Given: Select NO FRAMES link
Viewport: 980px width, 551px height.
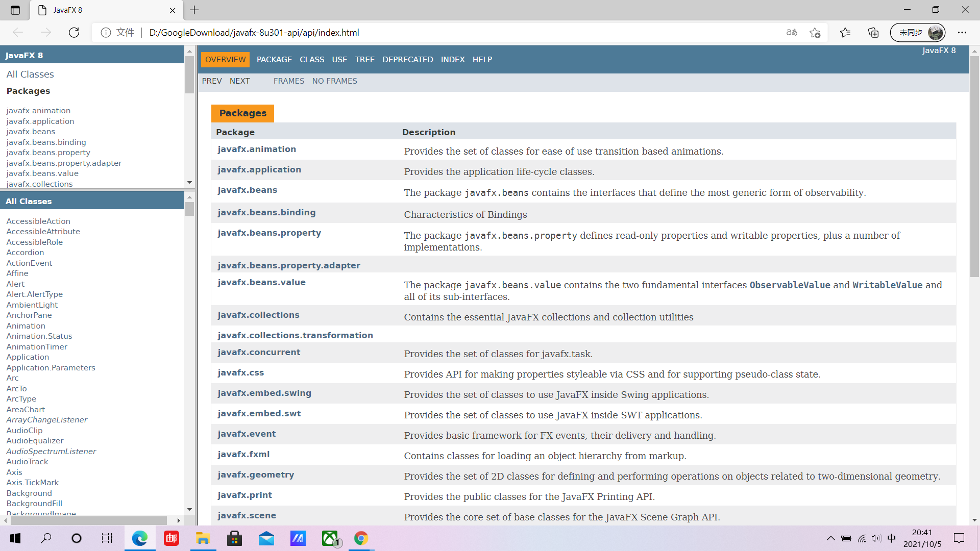Looking at the screenshot, I should 334,81.
